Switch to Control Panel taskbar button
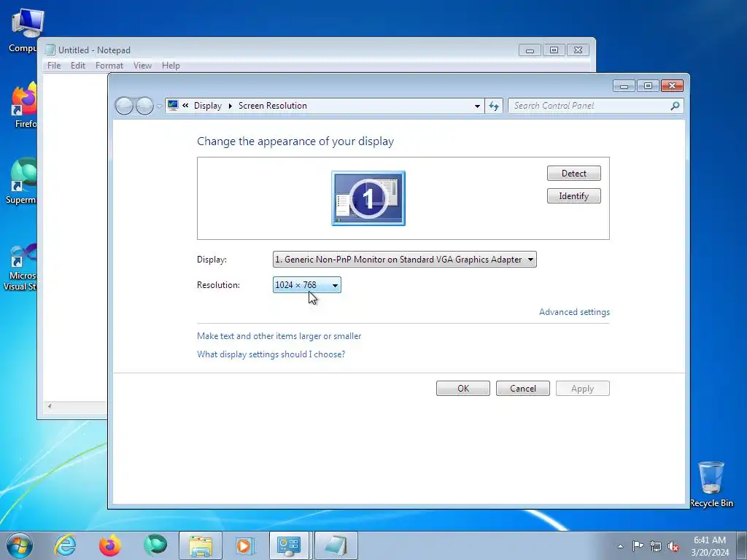The image size is (747, 560). coord(290,545)
